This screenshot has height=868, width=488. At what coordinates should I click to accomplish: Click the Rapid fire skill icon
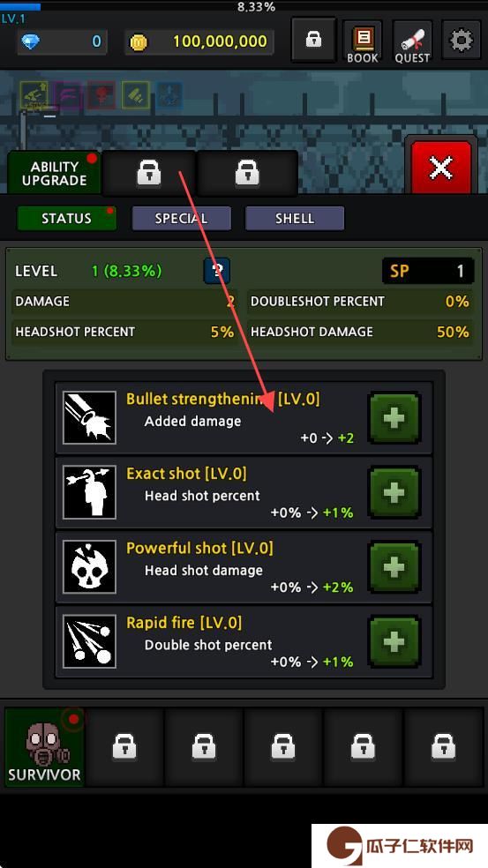pyautogui.click(x=89, y=641)
